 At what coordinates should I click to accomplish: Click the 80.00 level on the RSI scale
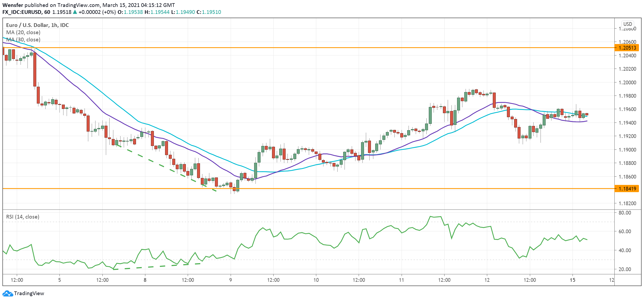(625, 213)
